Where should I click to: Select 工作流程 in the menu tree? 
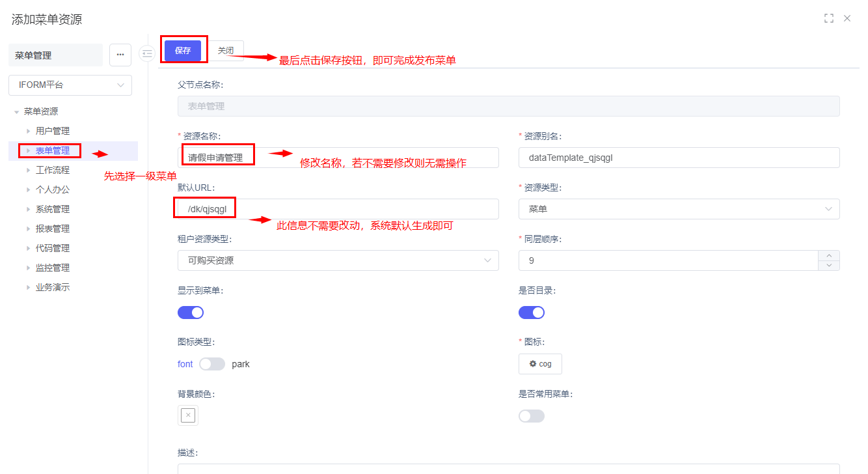pos(53,170)
